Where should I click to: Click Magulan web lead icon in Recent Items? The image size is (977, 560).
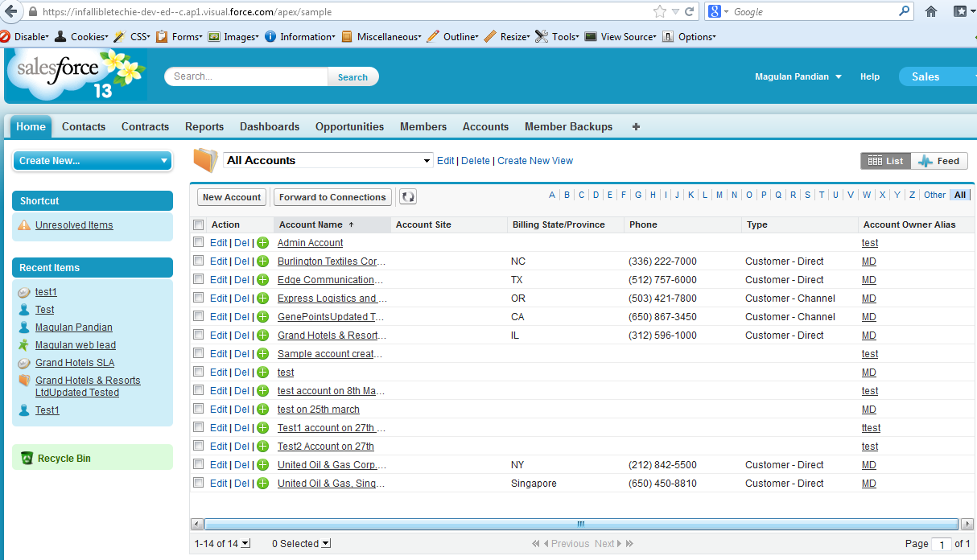23,345
